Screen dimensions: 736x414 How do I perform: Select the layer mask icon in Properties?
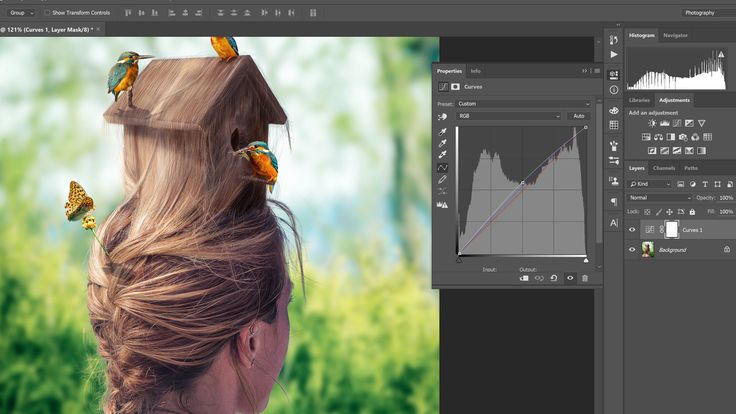455,87
